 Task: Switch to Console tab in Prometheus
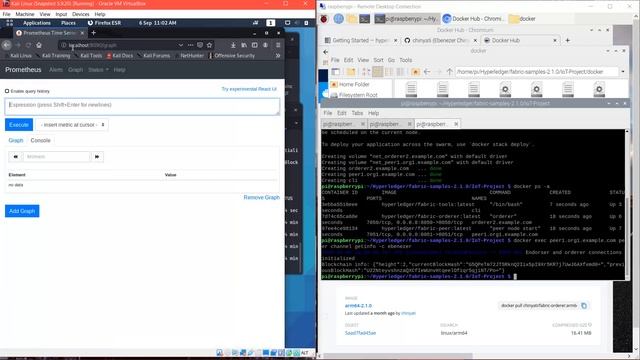coord(40,140)
